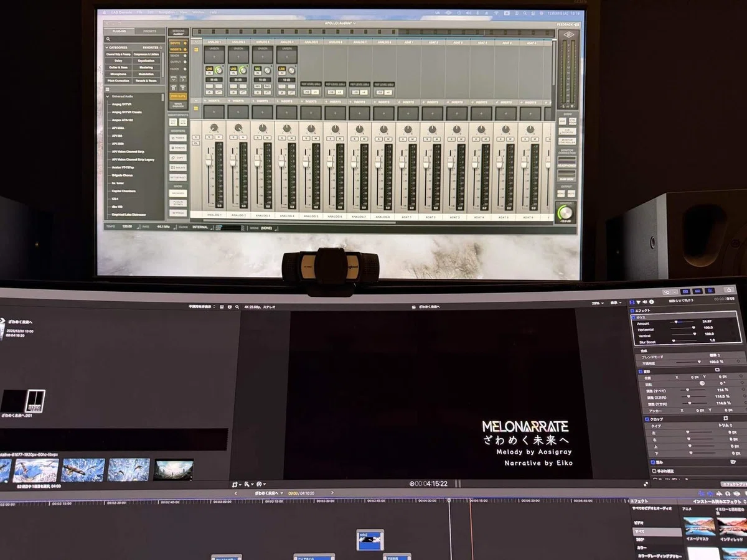747x560 pixels.
Task: Reset the crop section icon in inspector
Action: [725, 418]
